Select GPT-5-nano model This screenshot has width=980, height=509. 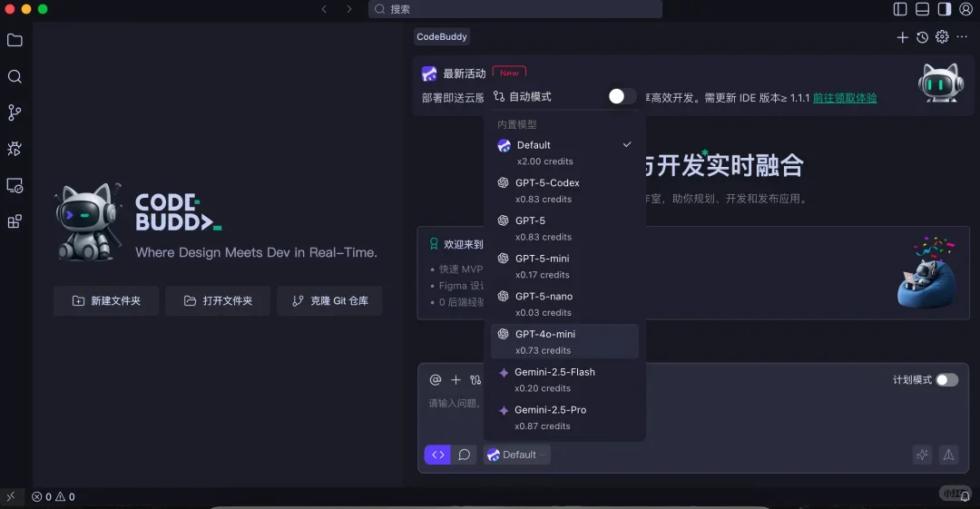(564, 304)
